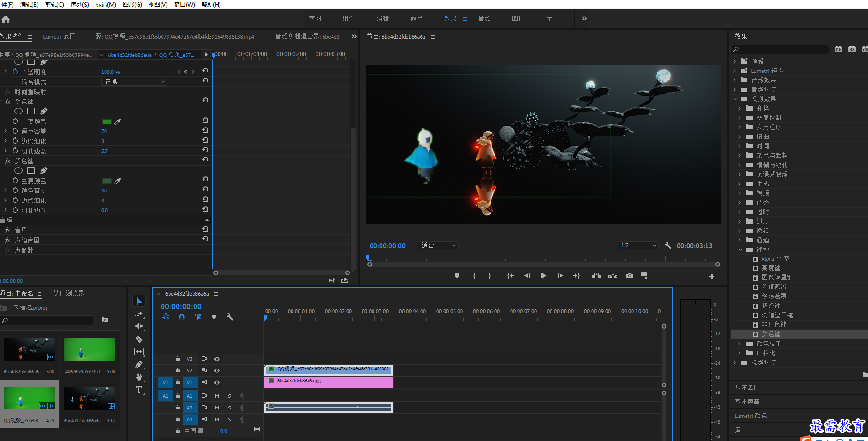Open the 混合模式 dropdown
This screenshot has height=441, width=868.
tap(134, 81)
